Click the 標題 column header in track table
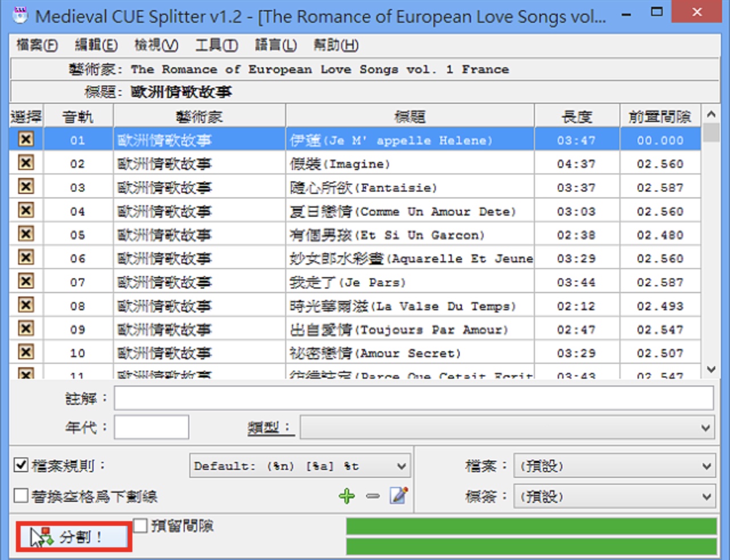The height and width of the screenshot is (560, 730). (x=410, y=117)
